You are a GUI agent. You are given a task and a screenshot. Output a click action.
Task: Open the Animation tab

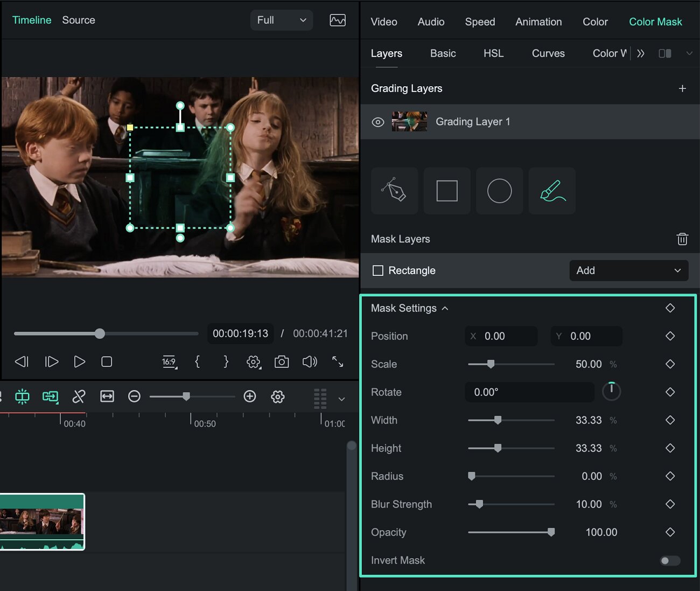point(538,22)
